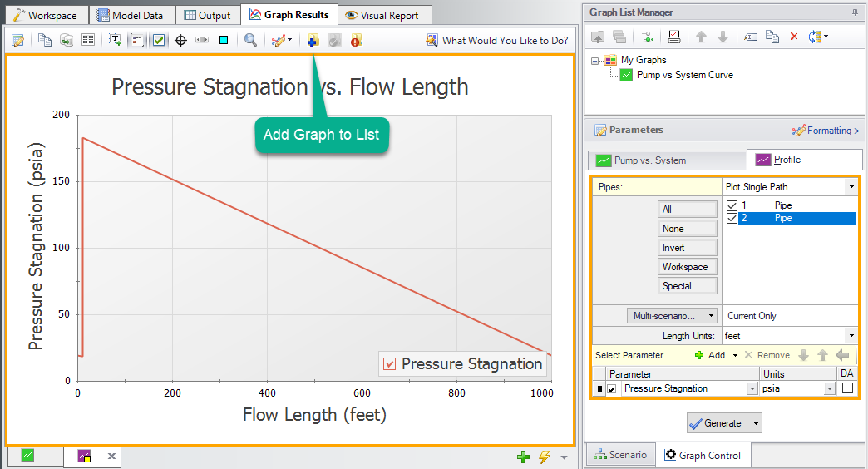Screen dimensions: 868x469
Task: Delete graph with red X in Graph List Manager
Action: tap(793, 37)
